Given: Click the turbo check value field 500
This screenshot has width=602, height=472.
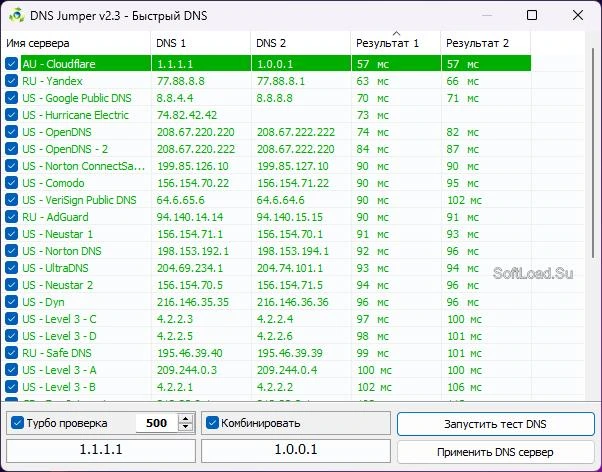Looking at the screenshot, I should (157, 423).
